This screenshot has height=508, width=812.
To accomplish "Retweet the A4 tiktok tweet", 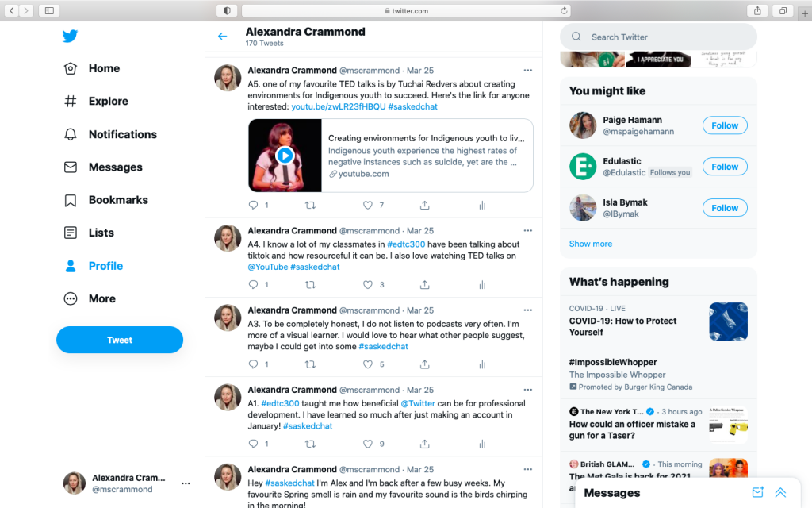I will (x=310, y=285).
